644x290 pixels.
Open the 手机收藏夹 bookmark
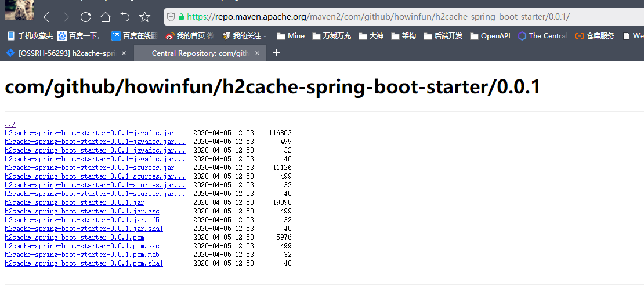coord(30,36)
